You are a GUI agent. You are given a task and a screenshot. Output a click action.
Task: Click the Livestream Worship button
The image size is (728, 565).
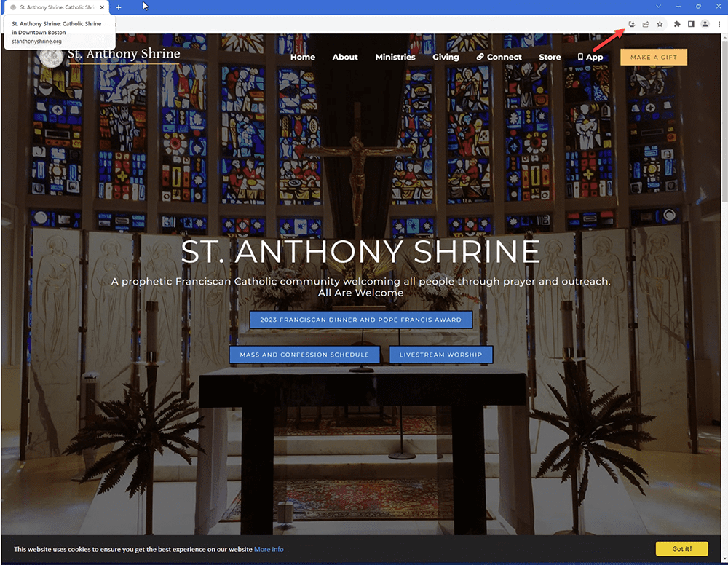coord(441,355)
